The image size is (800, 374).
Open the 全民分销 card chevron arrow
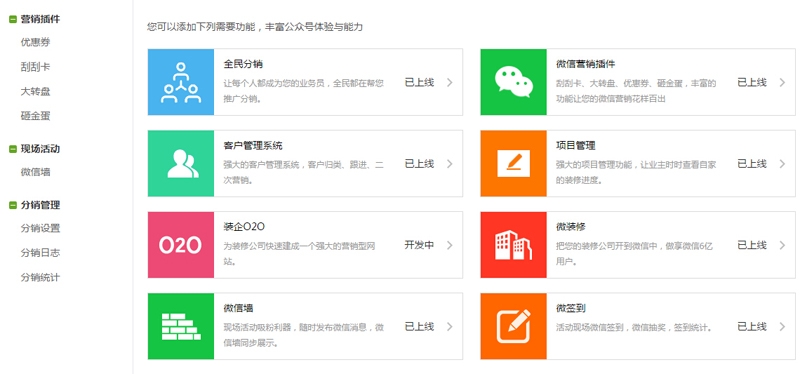coord(449,82)
